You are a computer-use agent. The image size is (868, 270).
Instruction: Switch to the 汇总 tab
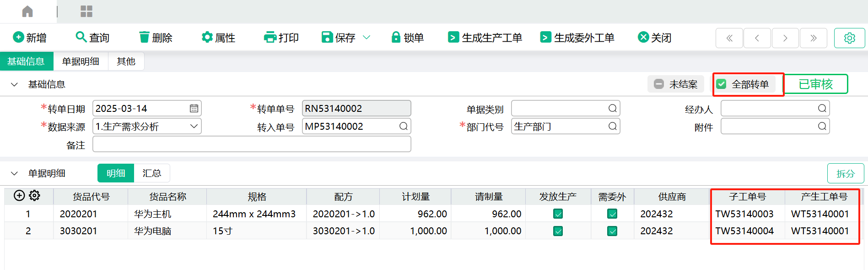pos(151,173)
